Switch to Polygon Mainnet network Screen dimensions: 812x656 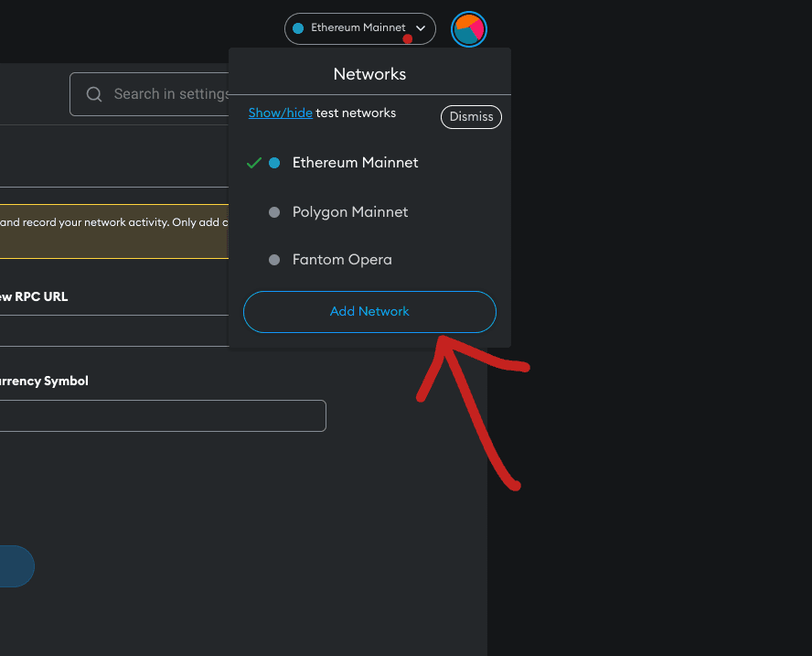tap(350, 212)
